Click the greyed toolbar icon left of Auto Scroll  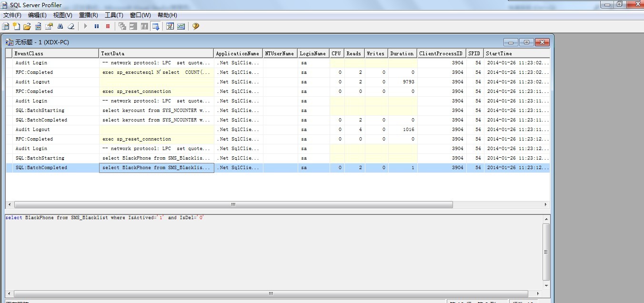point(144,26)
